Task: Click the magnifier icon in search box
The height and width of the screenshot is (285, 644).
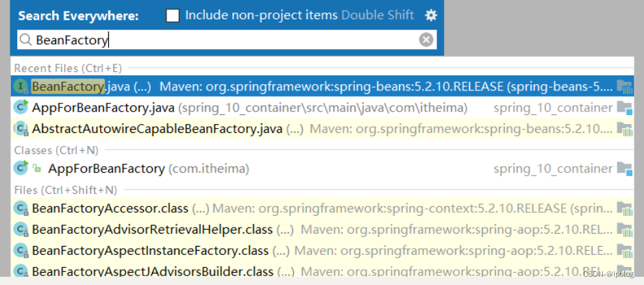Action: [x=26, y=40]
